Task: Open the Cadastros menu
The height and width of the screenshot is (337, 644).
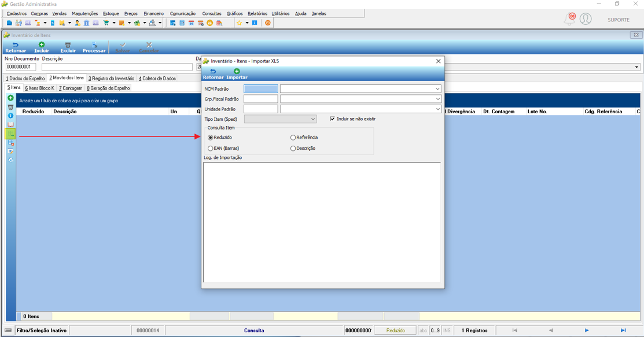Action: [x=16, y=13]
